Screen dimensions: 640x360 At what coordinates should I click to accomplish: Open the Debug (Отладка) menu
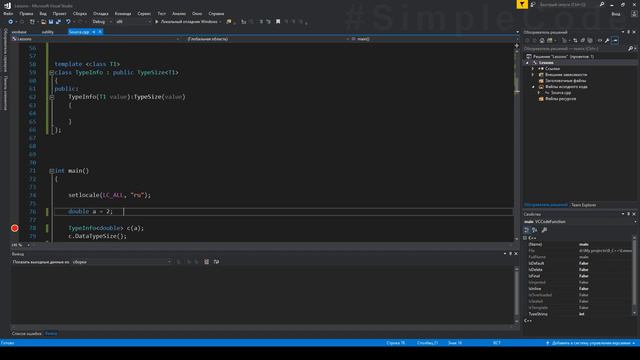pos(100,13)
